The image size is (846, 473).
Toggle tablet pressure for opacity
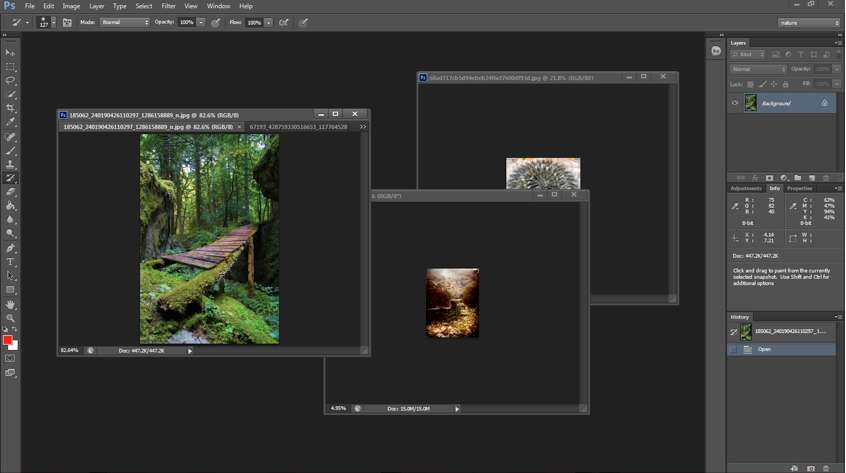(216, 23)
